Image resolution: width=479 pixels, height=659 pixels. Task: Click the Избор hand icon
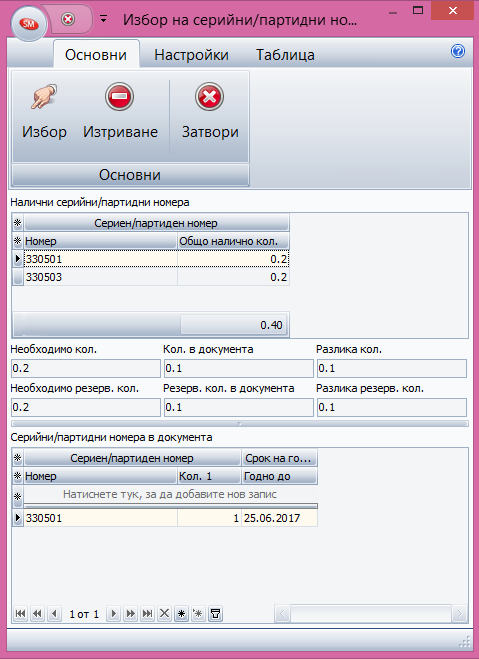(44, 97)
